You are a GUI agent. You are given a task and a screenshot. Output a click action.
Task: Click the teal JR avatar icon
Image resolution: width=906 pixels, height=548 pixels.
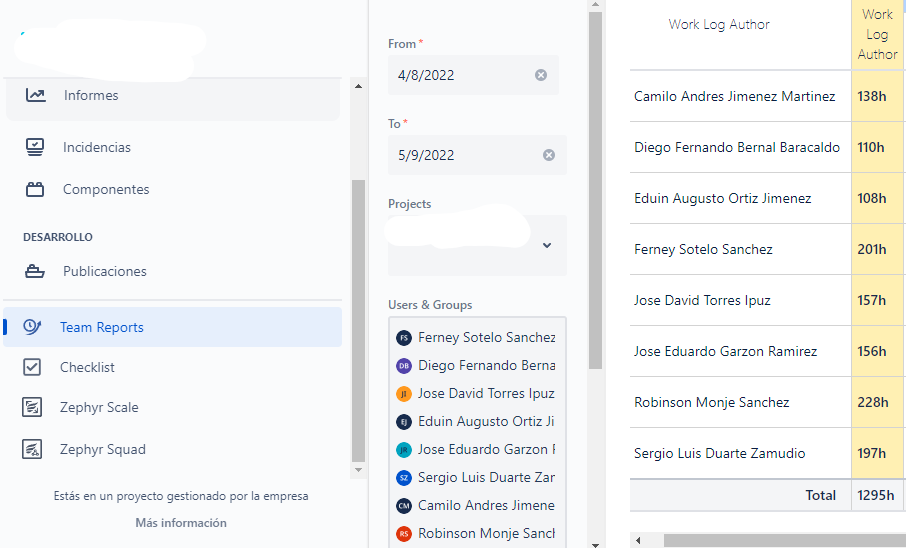(x=404, y=449)
